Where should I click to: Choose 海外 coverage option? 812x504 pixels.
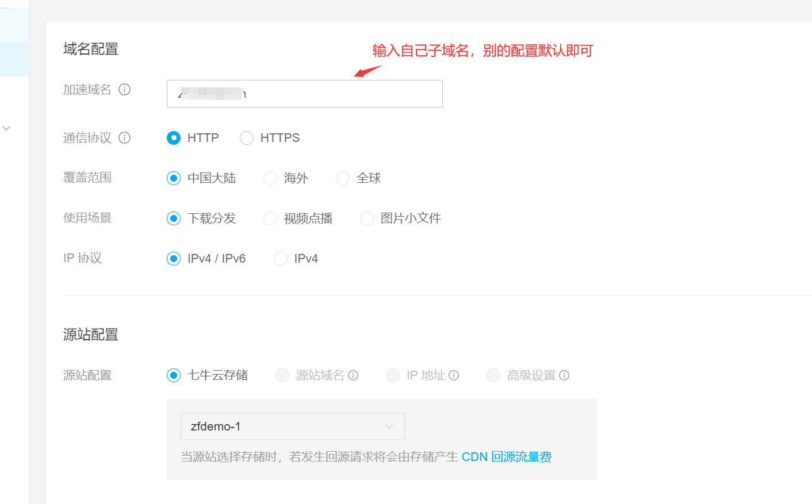click(x=270, y=178)
